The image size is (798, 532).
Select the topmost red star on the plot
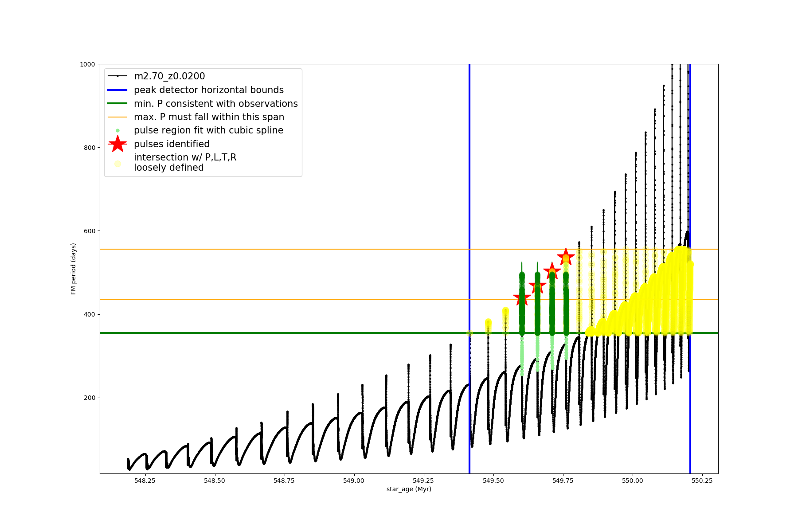(x=566, y=257)
